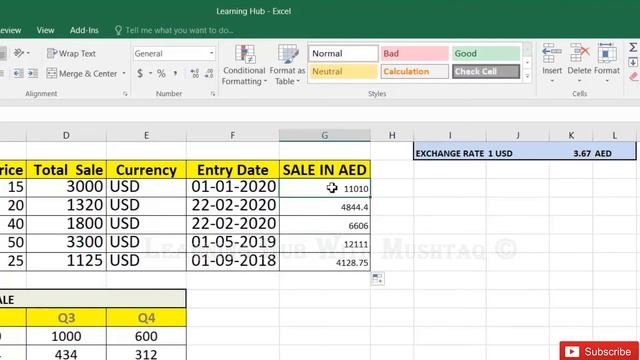Click the Comma Style icon
640x360 pixels.
tap(176, 73)
